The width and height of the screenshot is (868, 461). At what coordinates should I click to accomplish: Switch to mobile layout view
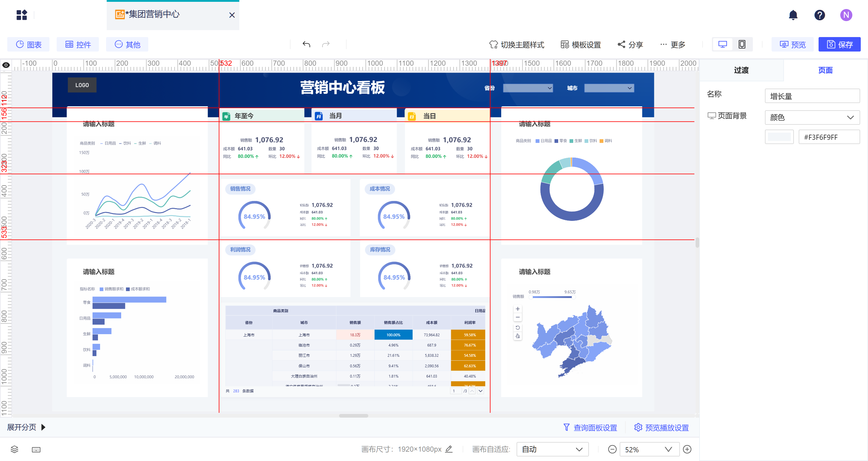click(x=742, y=44)
